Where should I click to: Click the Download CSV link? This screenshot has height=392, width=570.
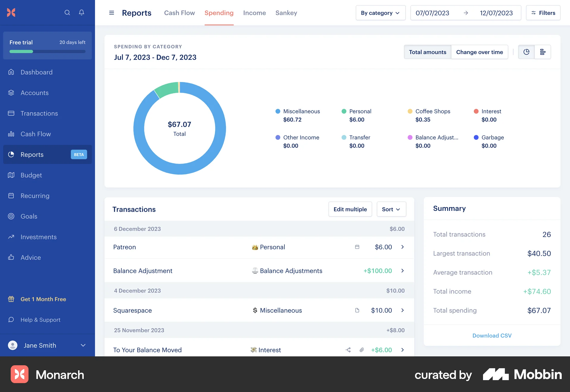coord(492,335)
